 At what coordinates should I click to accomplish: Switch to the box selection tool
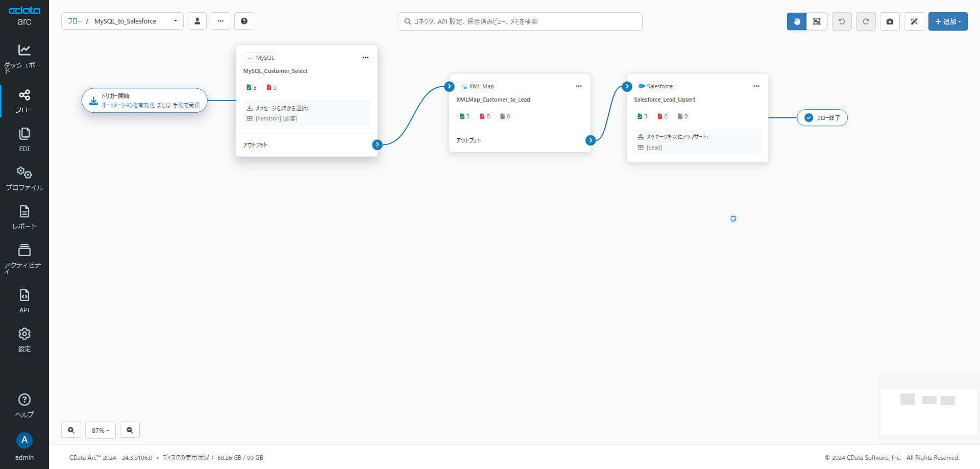tap(817, 21)
